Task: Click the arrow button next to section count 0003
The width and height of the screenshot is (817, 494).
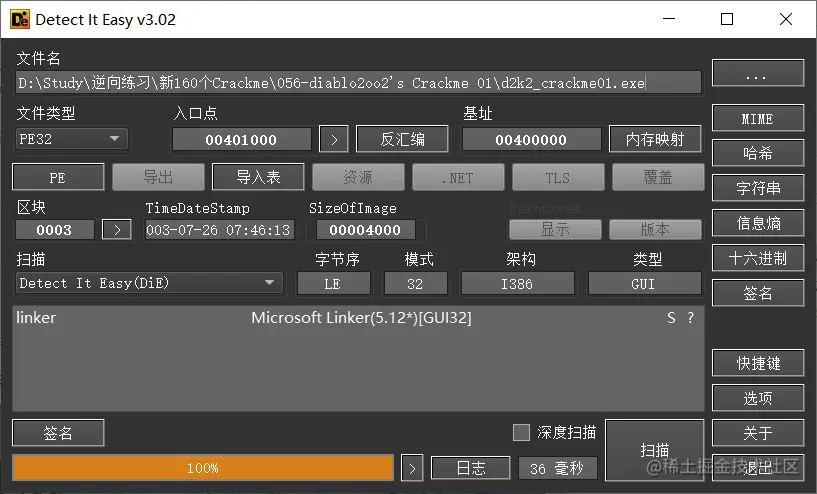Action: (x=117, y=229)
